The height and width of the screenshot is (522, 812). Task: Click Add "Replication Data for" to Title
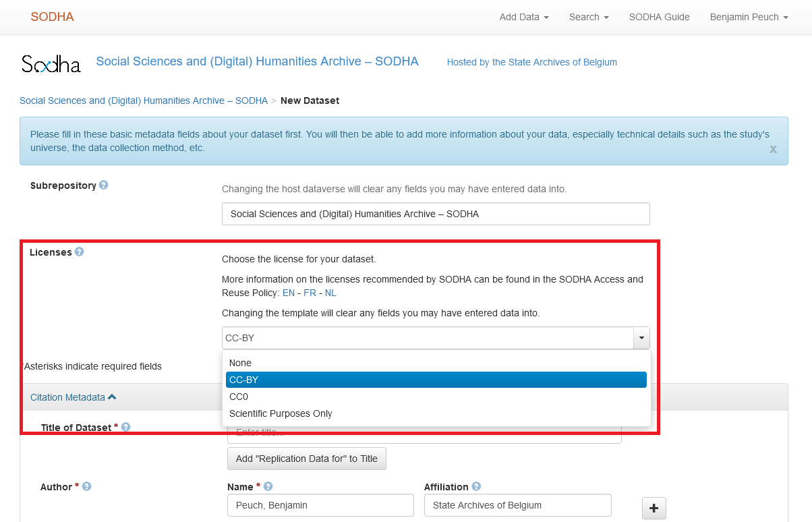(307, 459)
